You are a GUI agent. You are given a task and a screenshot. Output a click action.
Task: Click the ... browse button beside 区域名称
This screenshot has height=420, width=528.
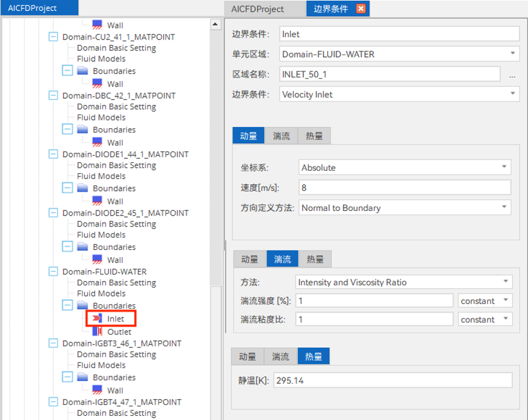click(x=512, y=75)
